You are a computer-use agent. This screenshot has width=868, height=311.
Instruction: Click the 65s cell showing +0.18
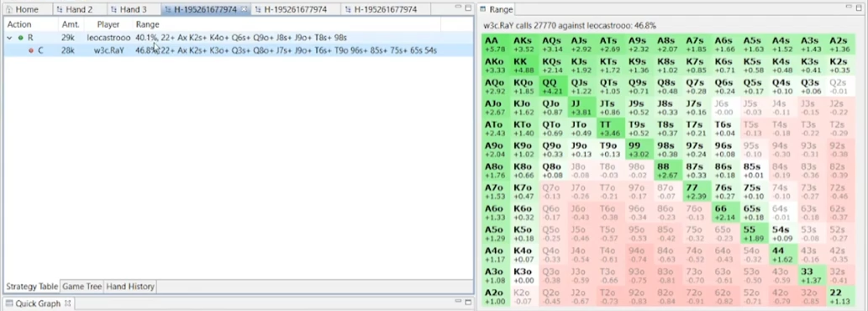pyautogui.click(x=755, y=213)
